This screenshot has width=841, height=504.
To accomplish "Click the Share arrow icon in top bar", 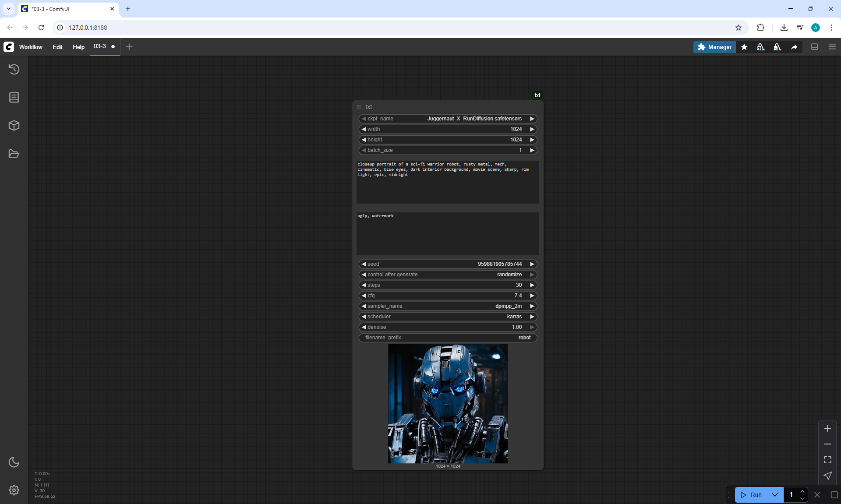I will click(794, 47).
